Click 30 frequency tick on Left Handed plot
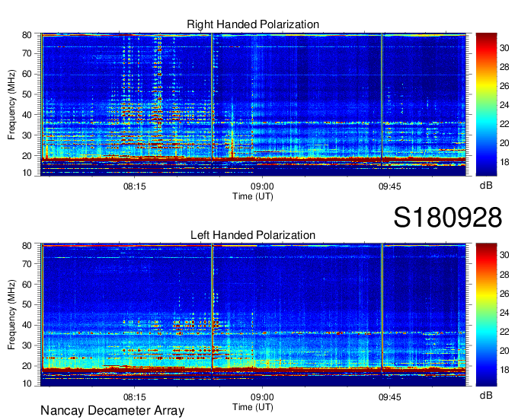The height and width of the screenshot is (420, 518). tap(27, 345)
